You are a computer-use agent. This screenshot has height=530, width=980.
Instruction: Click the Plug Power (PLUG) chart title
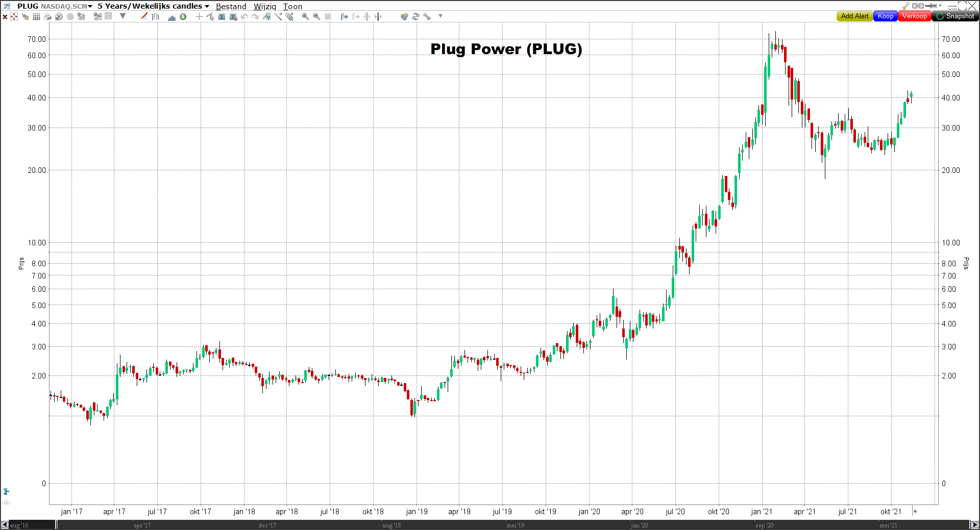point(506,49)
